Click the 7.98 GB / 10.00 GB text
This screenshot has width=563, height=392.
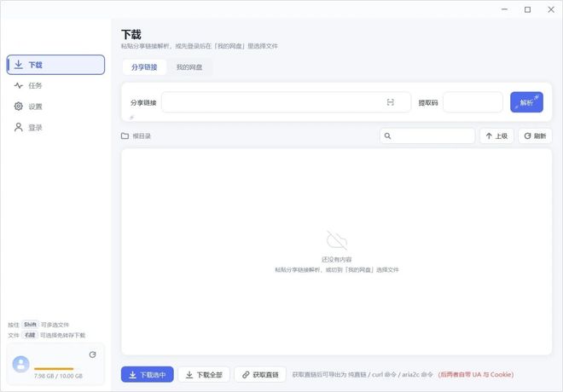pyautogui.click(x=58, y=376)
